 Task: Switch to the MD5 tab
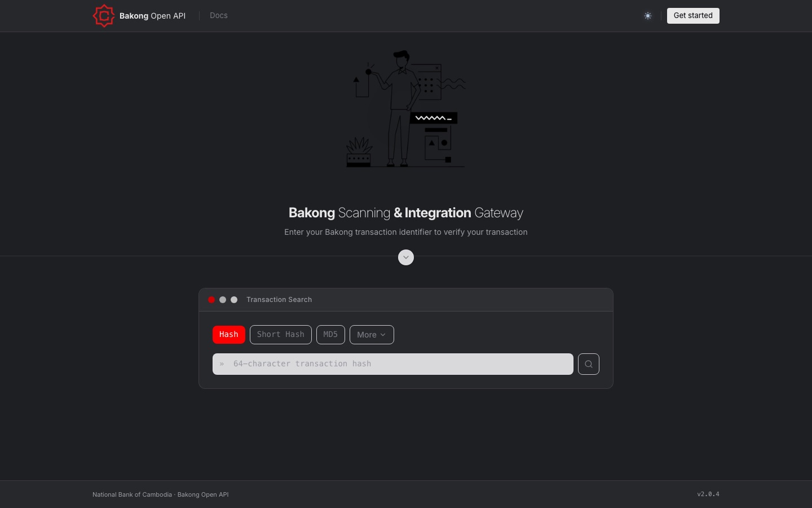pyautogui.click(x=330, y=335)
